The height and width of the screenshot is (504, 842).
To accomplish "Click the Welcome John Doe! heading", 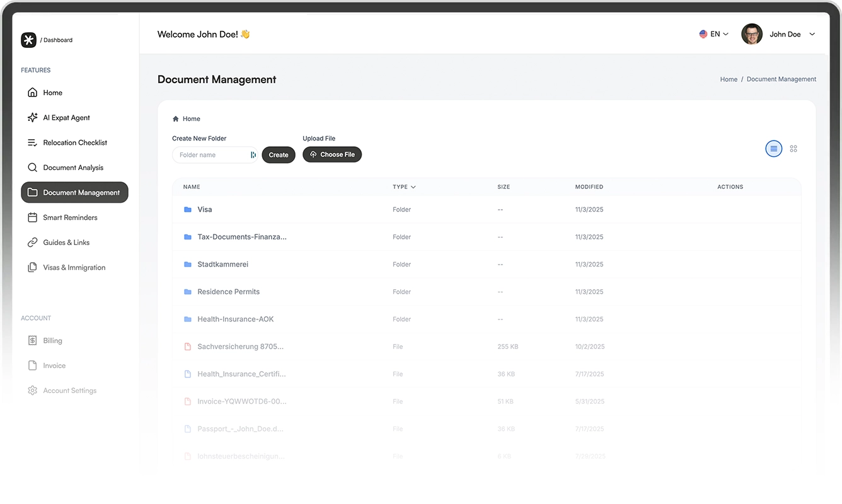I will tap(204, 34).
